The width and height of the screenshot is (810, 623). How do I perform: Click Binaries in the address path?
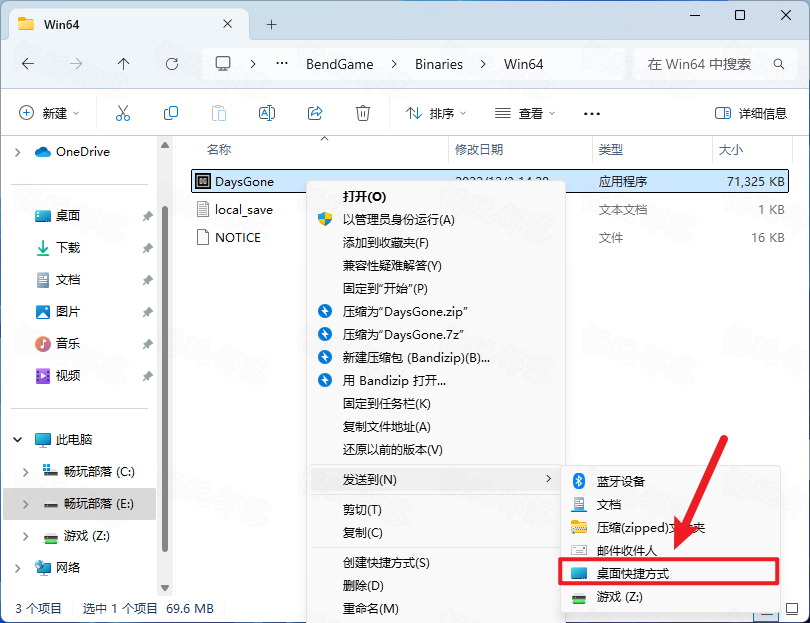coord(439,64)
